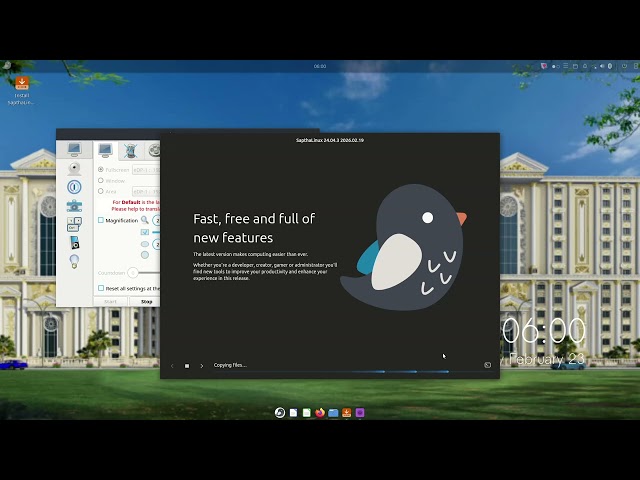Toggle the small checked box below magnifier
The height and width of the screenshot is (480, 640).
(145, 232)
